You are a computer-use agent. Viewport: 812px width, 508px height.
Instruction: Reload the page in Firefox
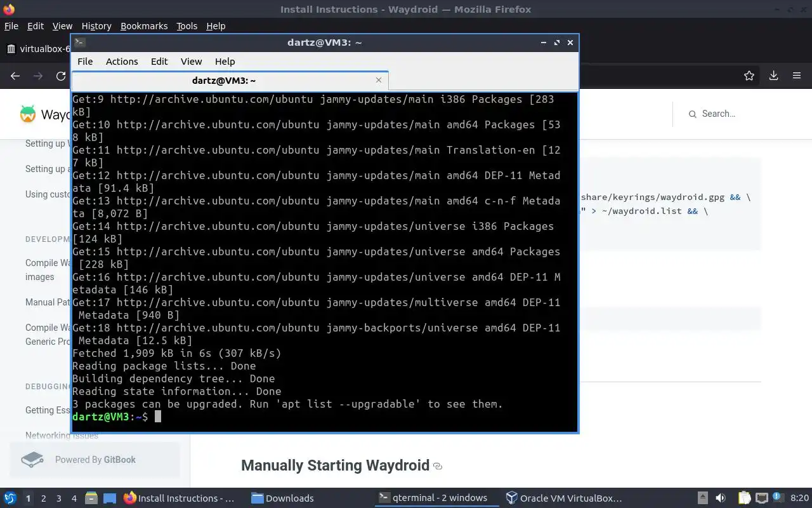[61, 76]
